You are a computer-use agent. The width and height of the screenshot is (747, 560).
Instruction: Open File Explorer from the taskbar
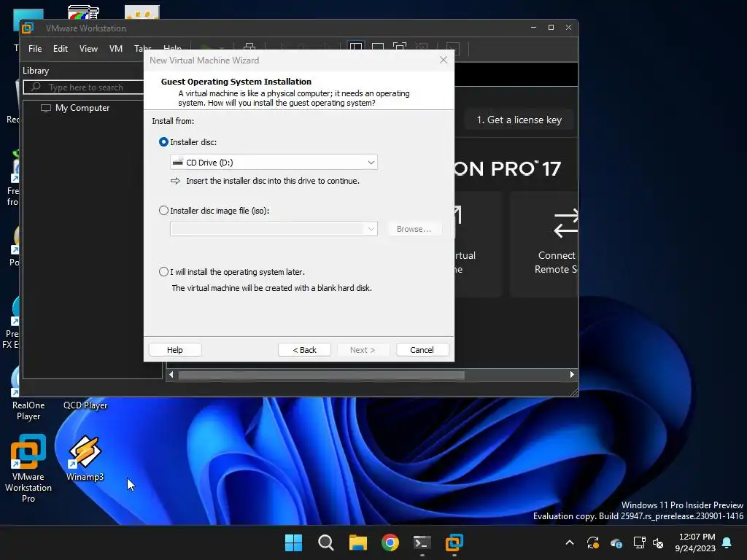[x=357, y=542]
